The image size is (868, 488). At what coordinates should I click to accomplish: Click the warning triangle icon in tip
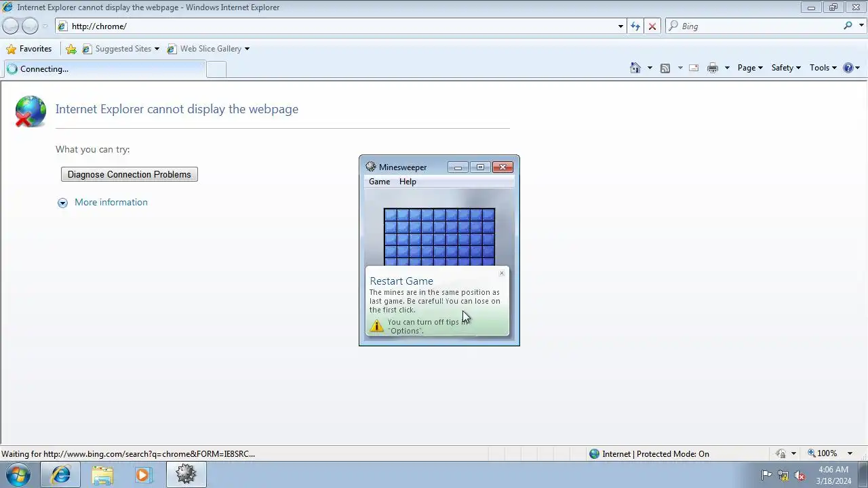point(377,326)
